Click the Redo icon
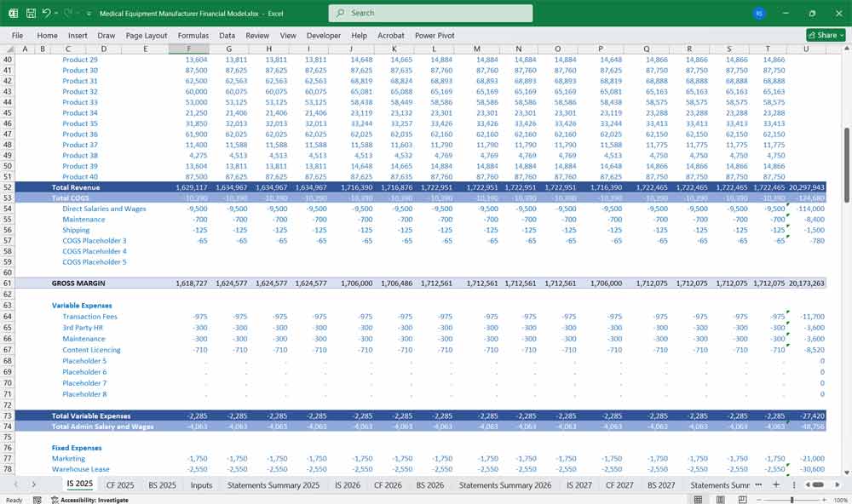The image size is (852, 504). [66, 12]
